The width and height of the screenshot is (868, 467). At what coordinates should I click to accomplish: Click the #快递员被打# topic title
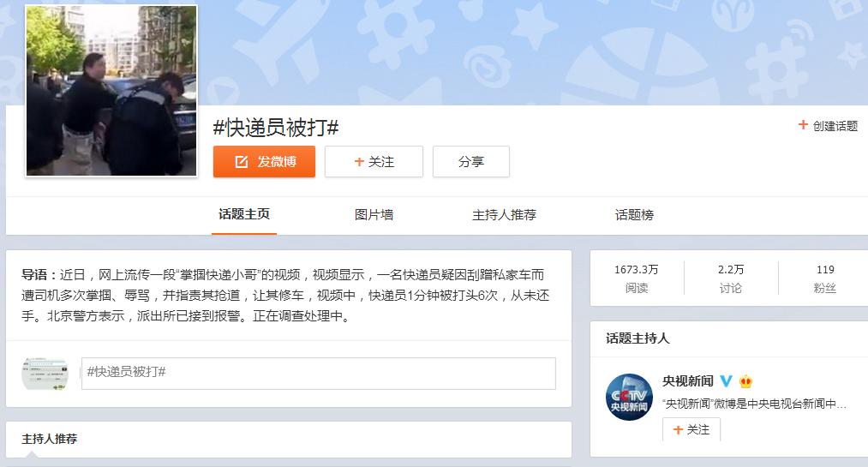276,128
